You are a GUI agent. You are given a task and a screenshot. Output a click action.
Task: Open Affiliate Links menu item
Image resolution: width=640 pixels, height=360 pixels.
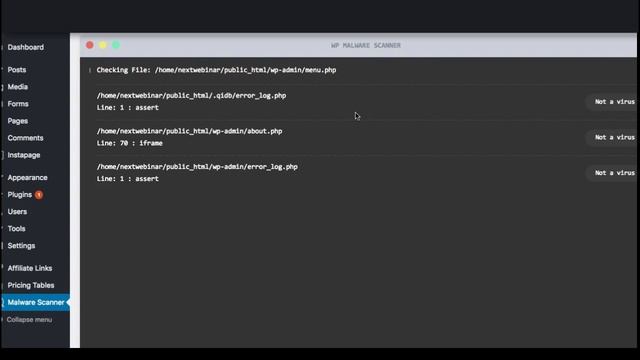click(x=30, y=268)
